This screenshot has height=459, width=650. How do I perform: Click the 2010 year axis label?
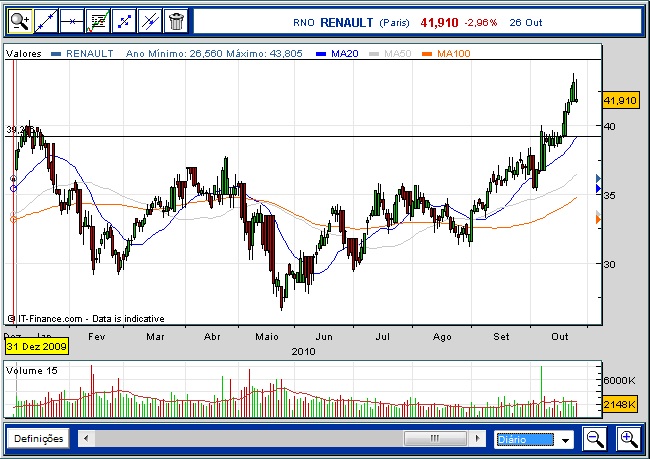point(303,352)
